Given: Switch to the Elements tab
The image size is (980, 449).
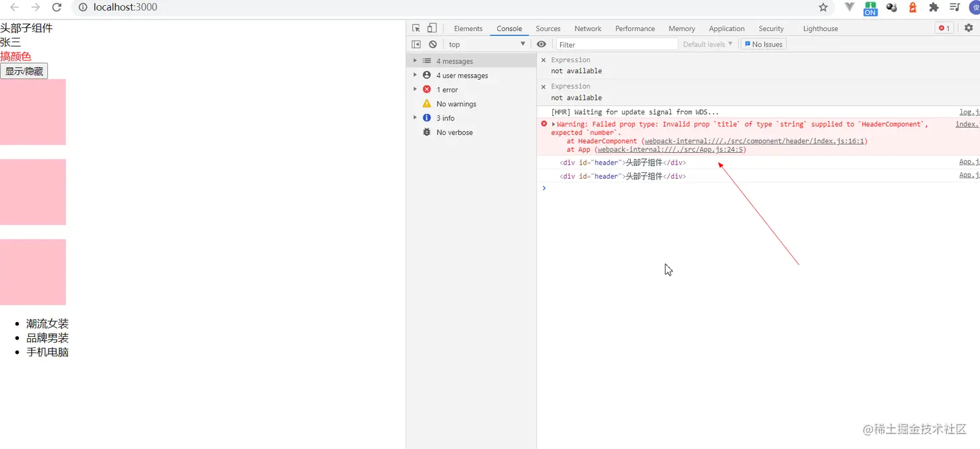Looking at the screenshot, I should click(x=468, y=29).
